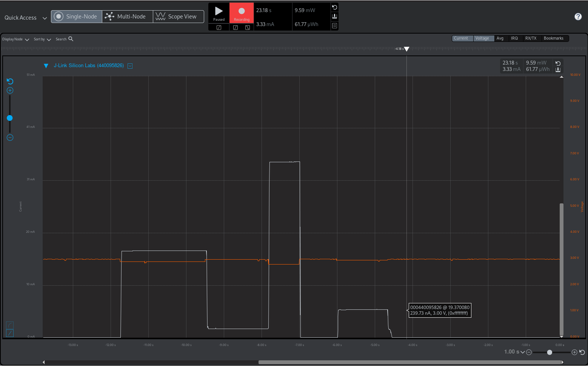Expand the Display Node dropdown
The image size is (588, 366).
coord(15,39)
